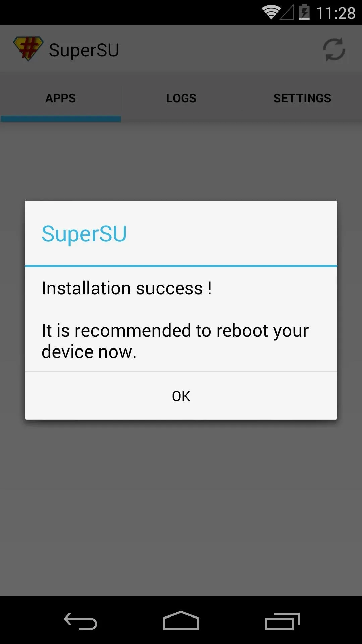
Task: Open the LOGS tab
Action: coord(181,98)
